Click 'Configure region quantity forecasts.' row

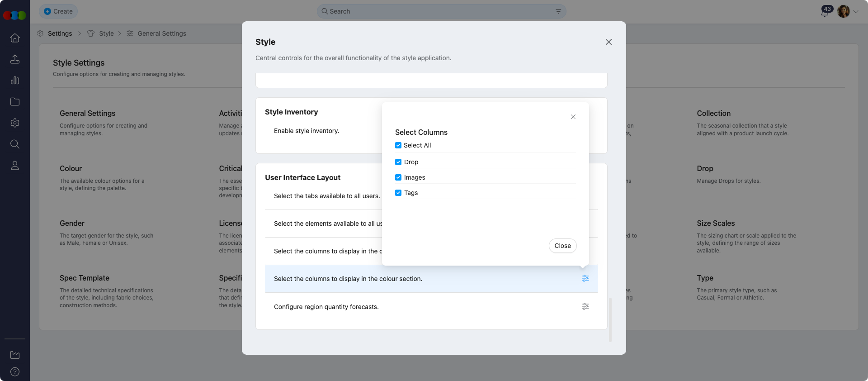[431, 307]
